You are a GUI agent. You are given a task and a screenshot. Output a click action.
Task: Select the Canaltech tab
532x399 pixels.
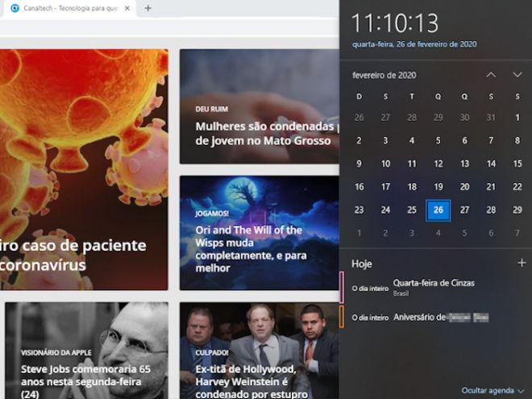[69, 8]
